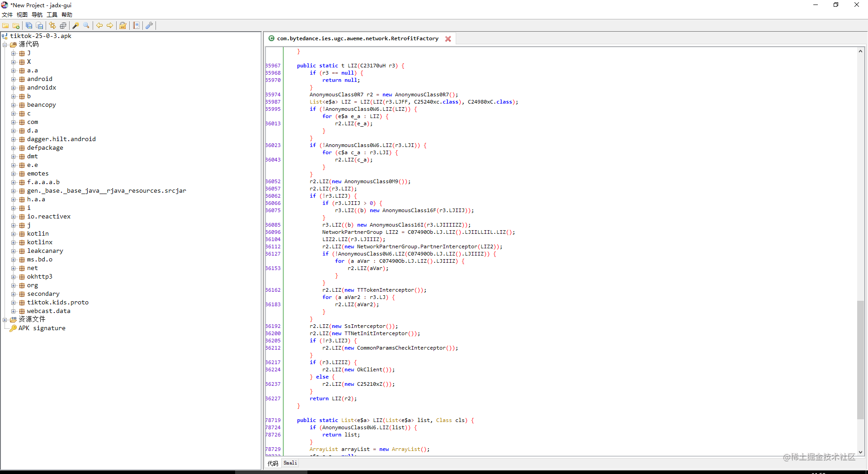This screenshot has height=474, width=868.
Task: Select the dmt package row
Action: click(x=33, y=156)
